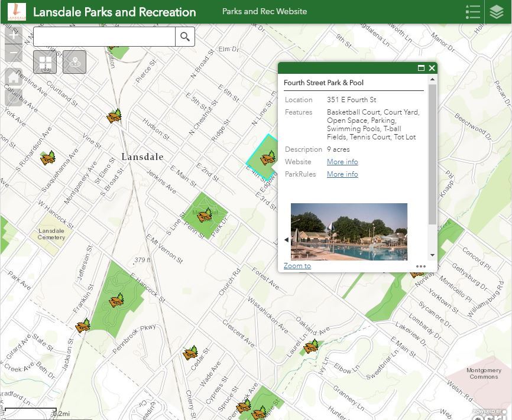Reset map to default home extent

(x=14, y=77)
